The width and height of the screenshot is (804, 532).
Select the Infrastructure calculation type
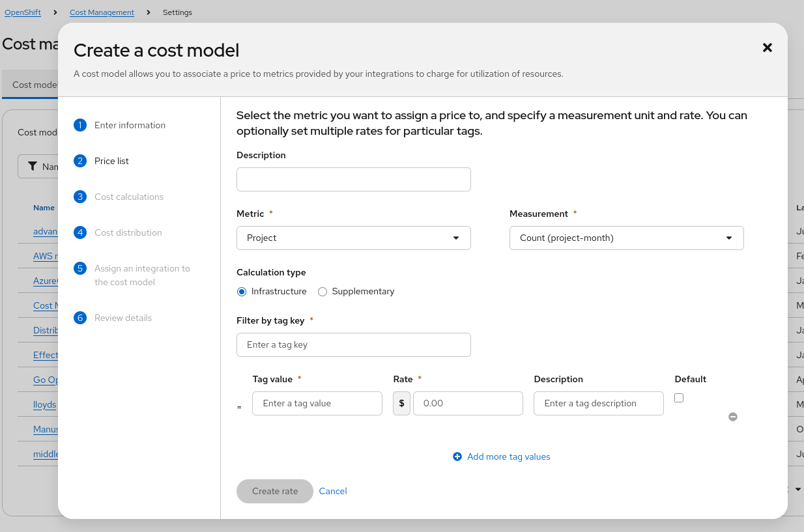click(242, 292)
